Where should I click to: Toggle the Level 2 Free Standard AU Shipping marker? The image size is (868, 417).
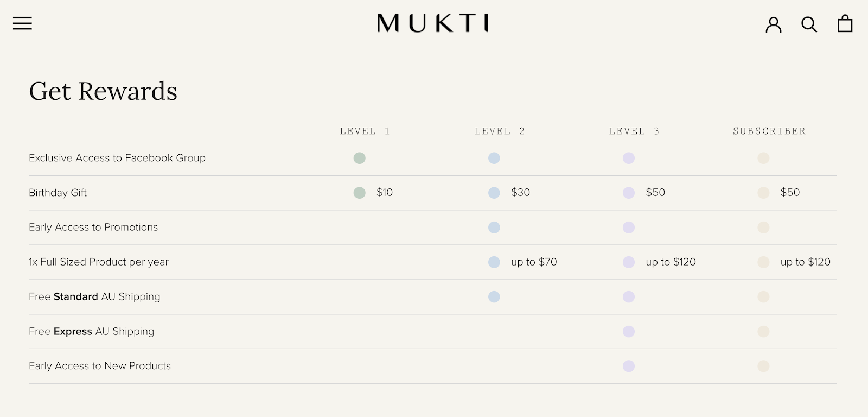tap(494, 297)
